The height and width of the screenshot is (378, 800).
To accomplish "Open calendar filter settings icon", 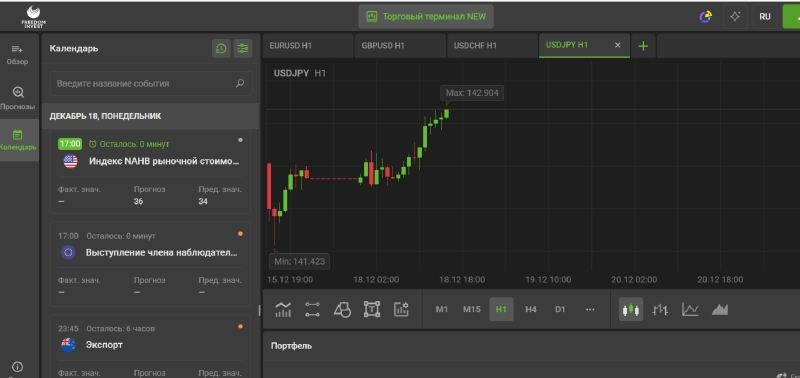I will 243,48.
